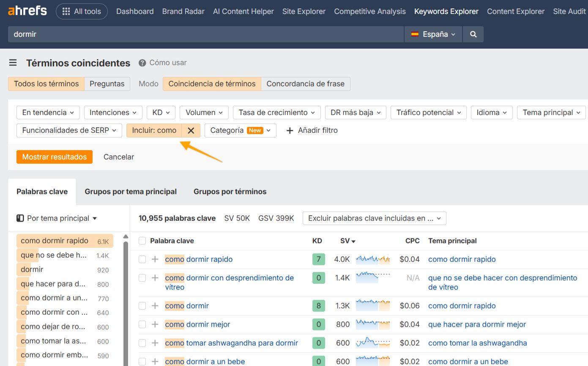Click the SV sort arrow
The image size is (588, 366).
point(353,241)
